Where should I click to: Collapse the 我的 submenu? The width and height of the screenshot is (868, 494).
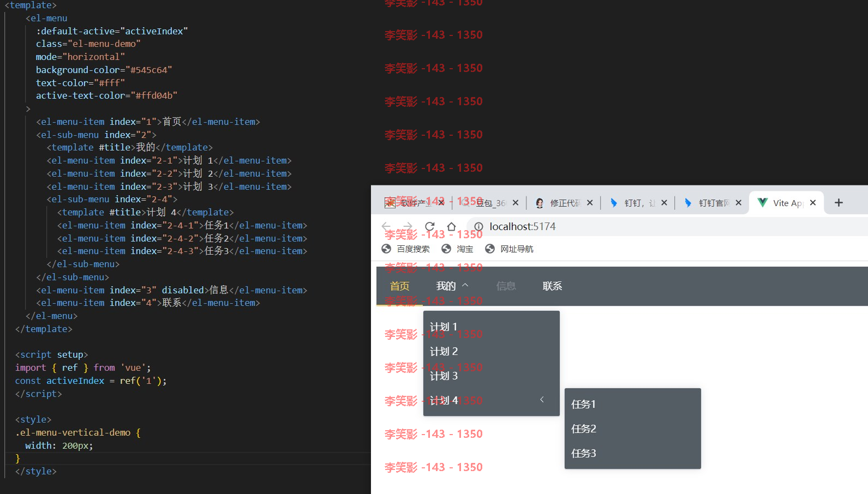(452, 286)
